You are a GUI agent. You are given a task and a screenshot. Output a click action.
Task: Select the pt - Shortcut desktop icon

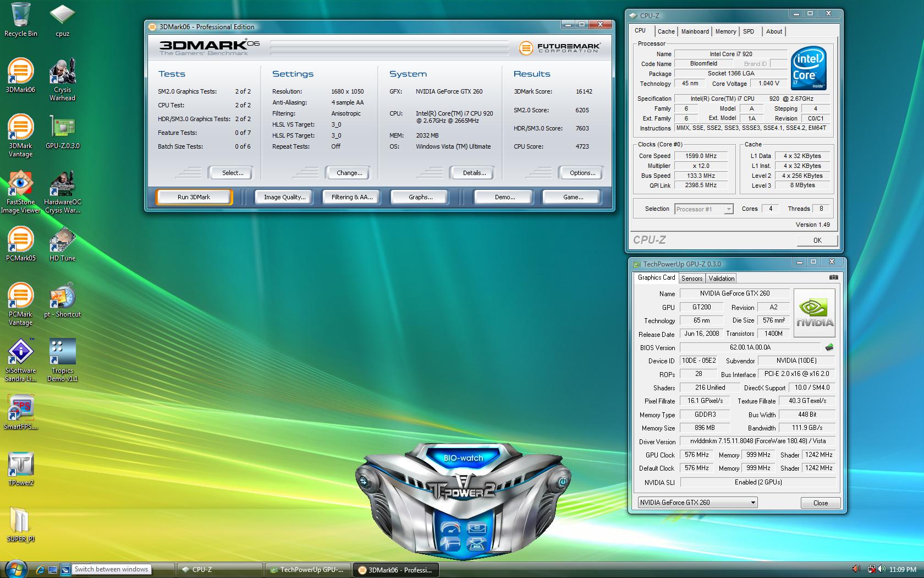click(62, 300)
